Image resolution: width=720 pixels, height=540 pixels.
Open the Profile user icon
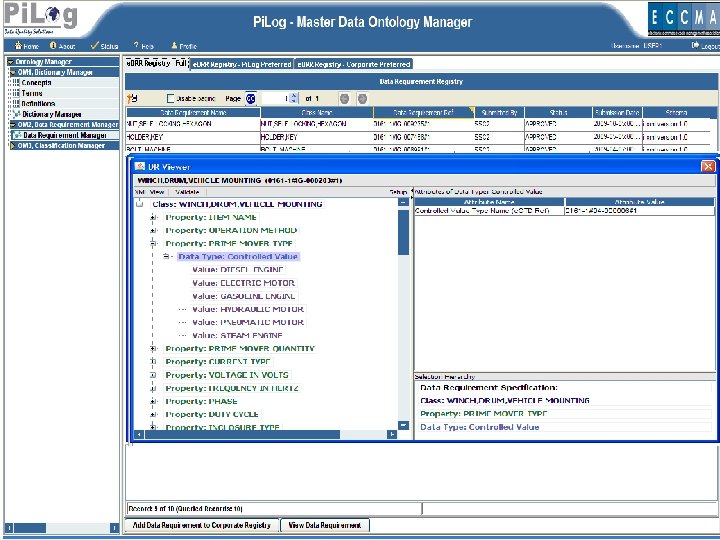[x=174, y=45]
